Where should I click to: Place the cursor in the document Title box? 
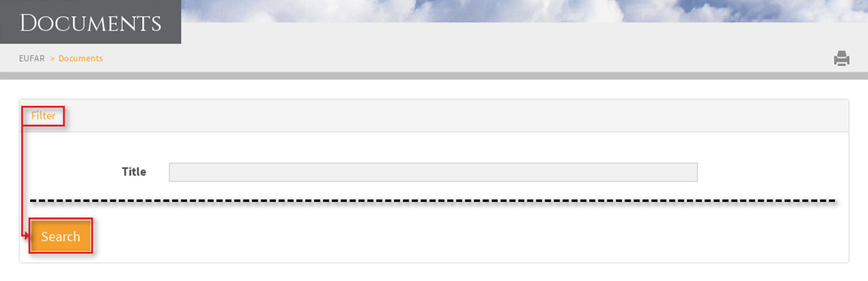pos(433,172)
